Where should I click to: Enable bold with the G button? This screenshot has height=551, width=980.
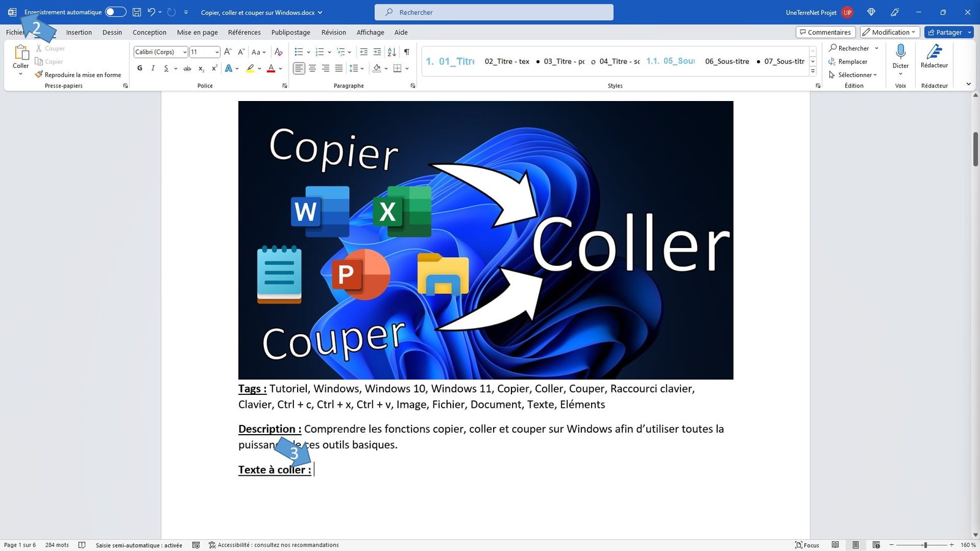[139, 68]
